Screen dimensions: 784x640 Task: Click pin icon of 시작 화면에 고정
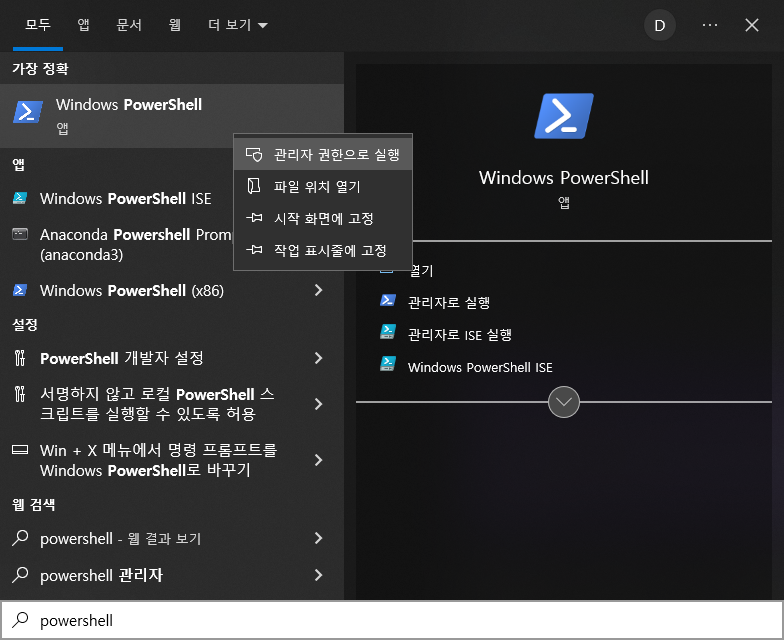coord(254,218)
